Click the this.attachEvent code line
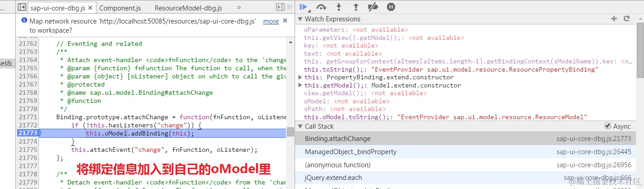This screenshot has height=189, width=644. pos(164,150)
